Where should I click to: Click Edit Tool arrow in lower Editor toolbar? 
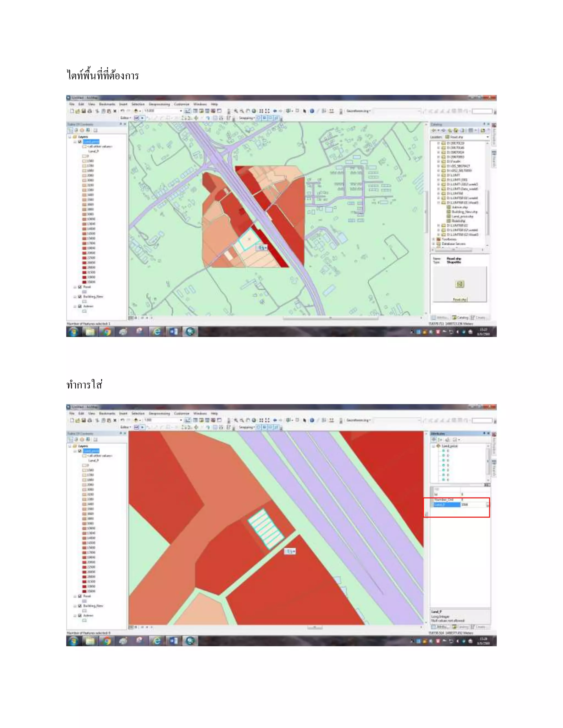(143, 427)
